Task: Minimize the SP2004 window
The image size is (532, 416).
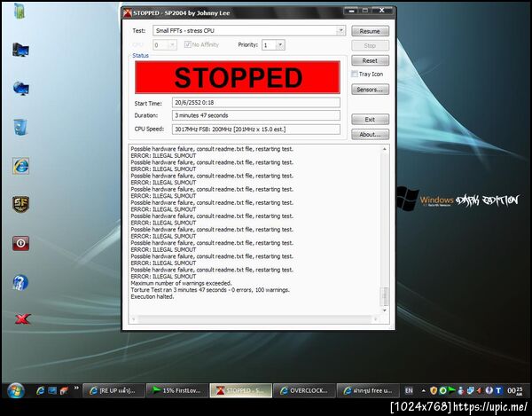Action: click(352, 11)
